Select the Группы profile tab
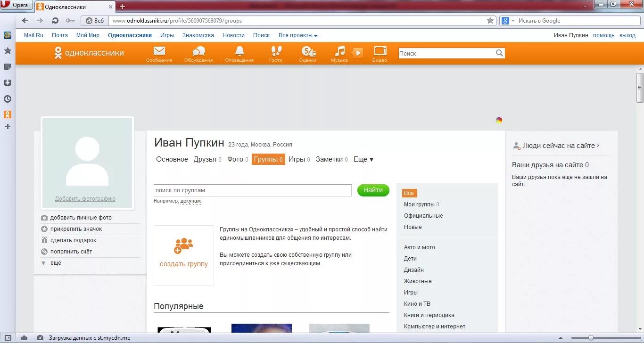 pos(268,159)
